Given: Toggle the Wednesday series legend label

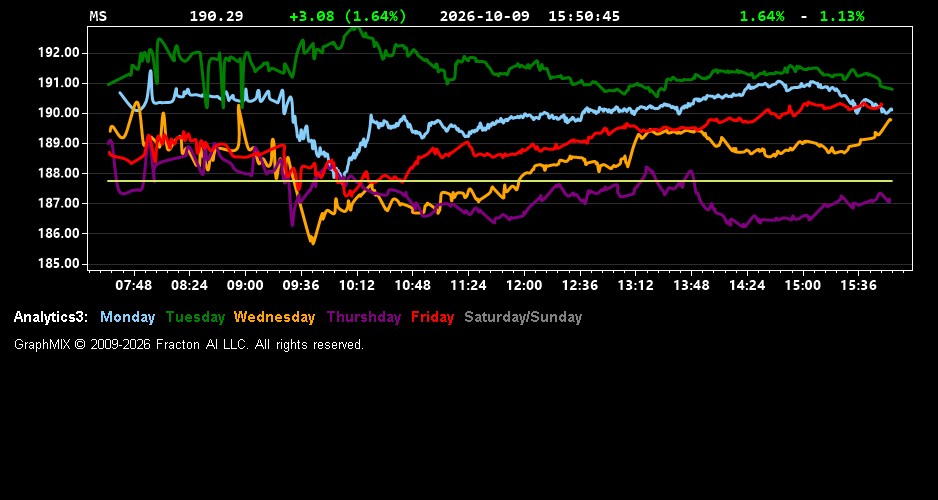Looking at the screenshot, I should (275, 318).
